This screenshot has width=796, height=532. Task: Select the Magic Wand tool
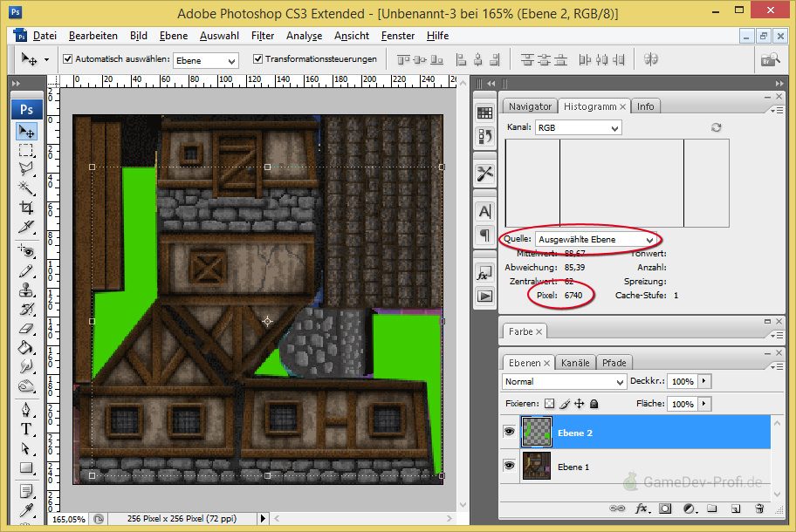[x=26, y=188]
